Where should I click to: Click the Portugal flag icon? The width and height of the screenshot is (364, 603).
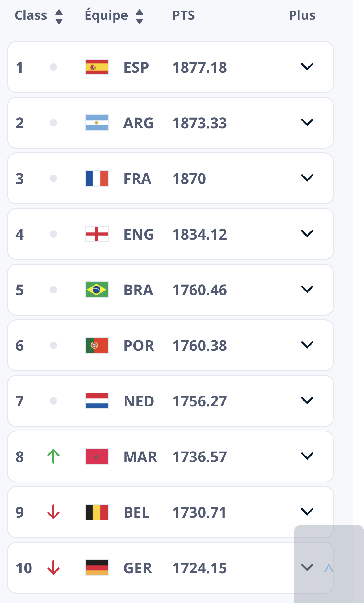click(97, 345)
